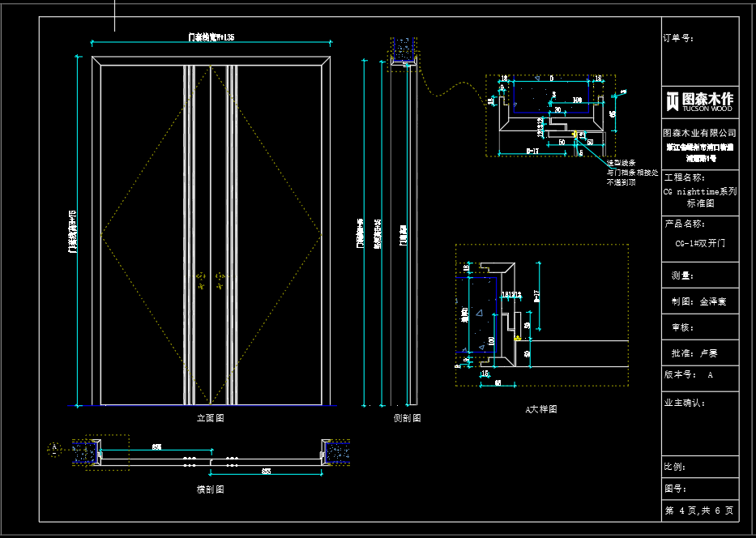Click the A大样图 detail label

tap(540, 410)
